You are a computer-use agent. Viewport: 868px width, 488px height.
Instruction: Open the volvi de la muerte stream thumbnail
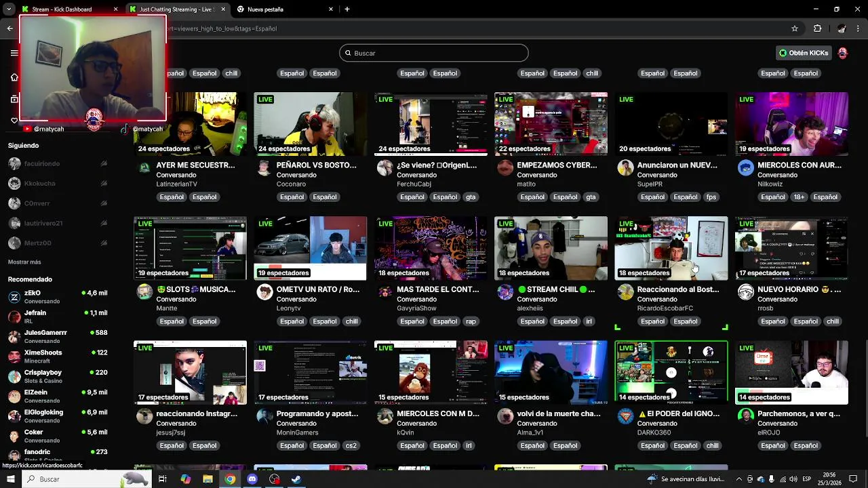[551, 372]
